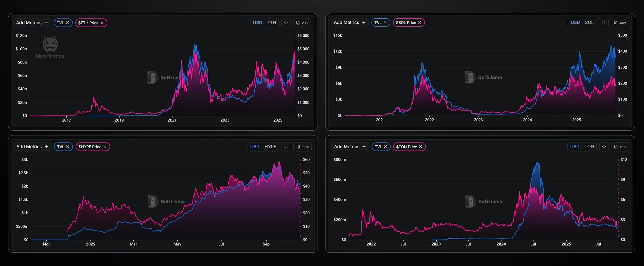
Task: Select USD denomination in ETH chart
Action: [x=258, y=23]
